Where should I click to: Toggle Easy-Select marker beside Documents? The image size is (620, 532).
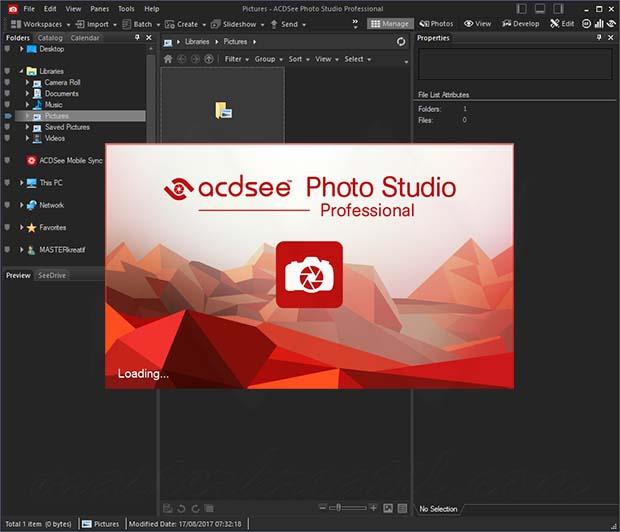click(x=7, y=93)
